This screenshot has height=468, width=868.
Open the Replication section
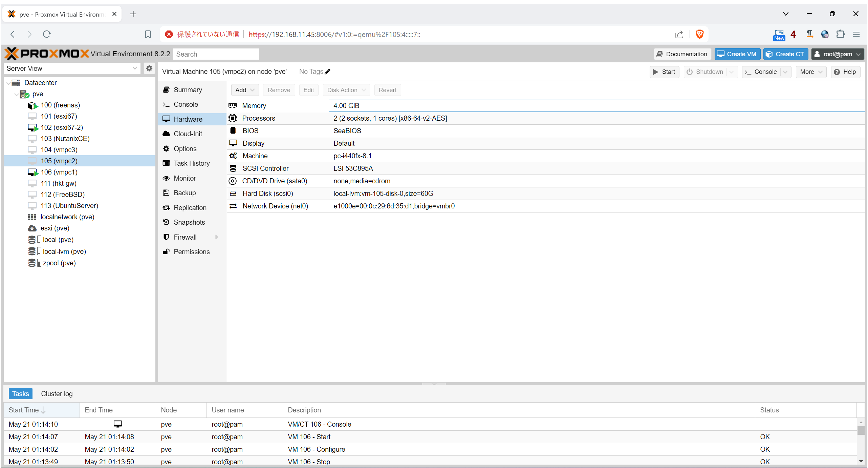pos(192,208)
